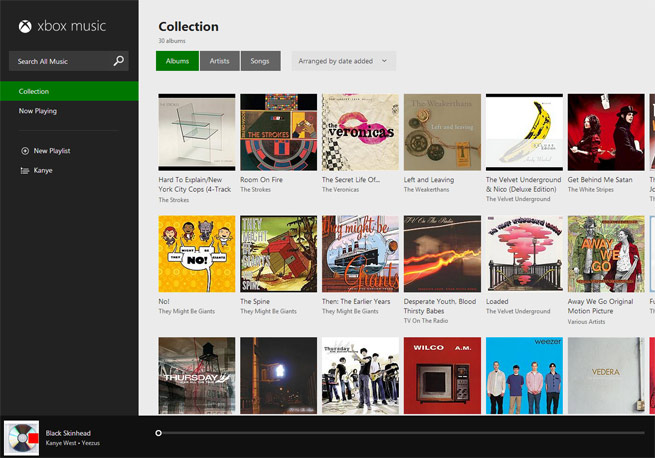Screen dimensions: 655x458
Task: Click TV On The Radio artist name
Action: click(x=426, y=321)
